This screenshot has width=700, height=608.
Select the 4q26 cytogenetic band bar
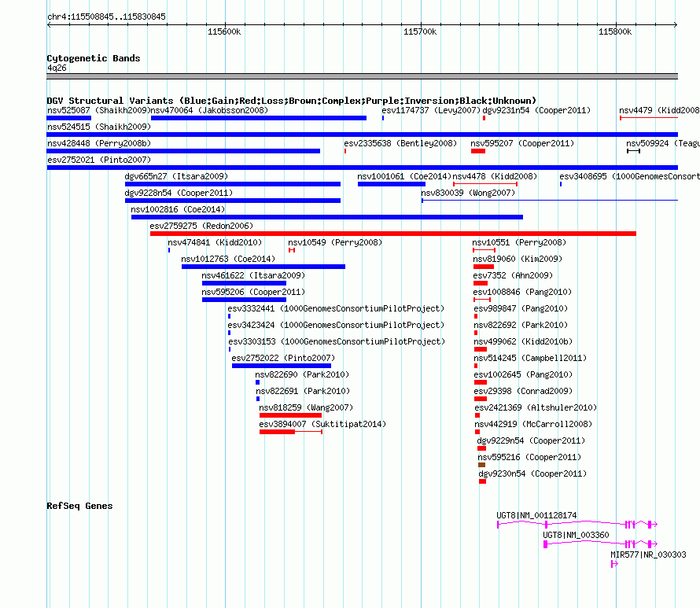[362, 76]
